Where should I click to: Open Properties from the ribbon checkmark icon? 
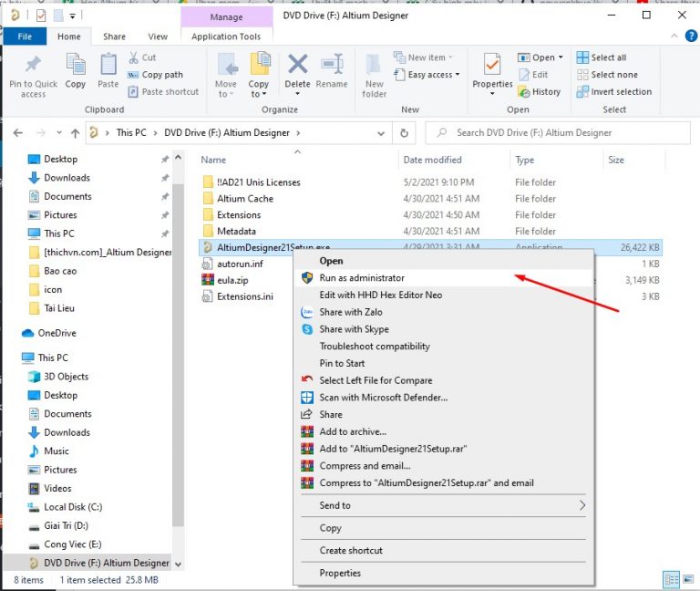click(492, 67)
